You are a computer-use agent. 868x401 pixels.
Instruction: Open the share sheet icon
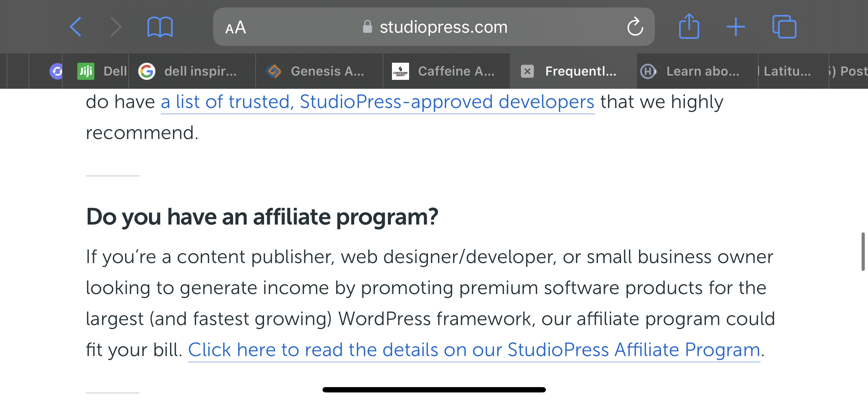(x=689, y=26)
